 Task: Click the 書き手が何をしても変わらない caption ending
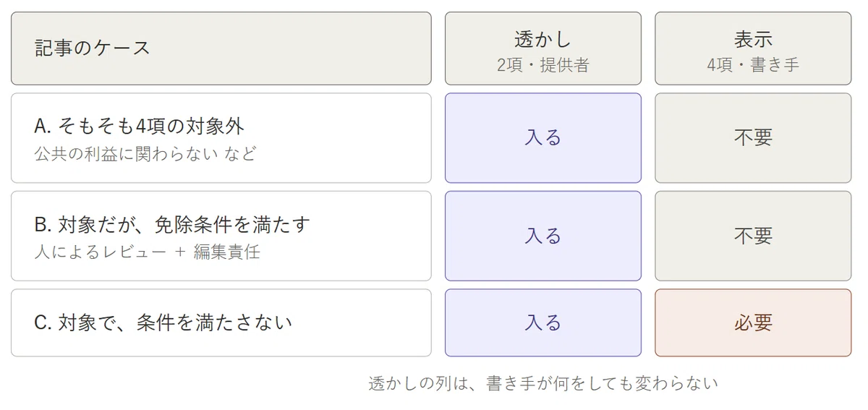point(603,383)
